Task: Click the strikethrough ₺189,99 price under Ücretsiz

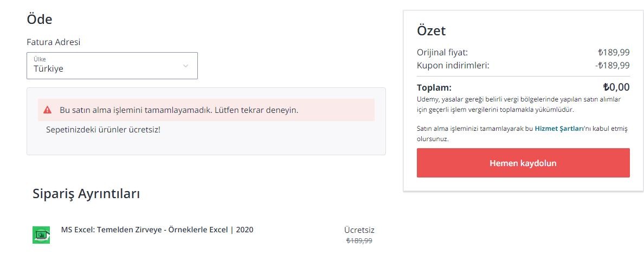Action: coord(359,240)
